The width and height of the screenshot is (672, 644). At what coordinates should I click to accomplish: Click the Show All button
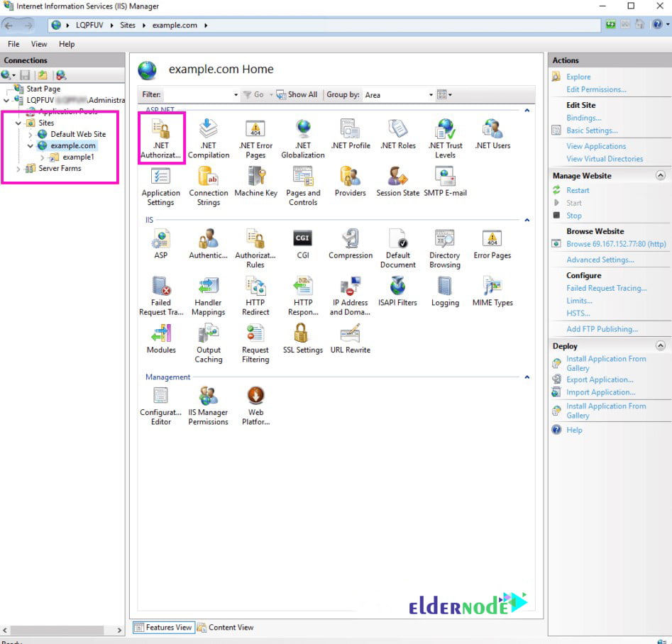tap(297, 95)
